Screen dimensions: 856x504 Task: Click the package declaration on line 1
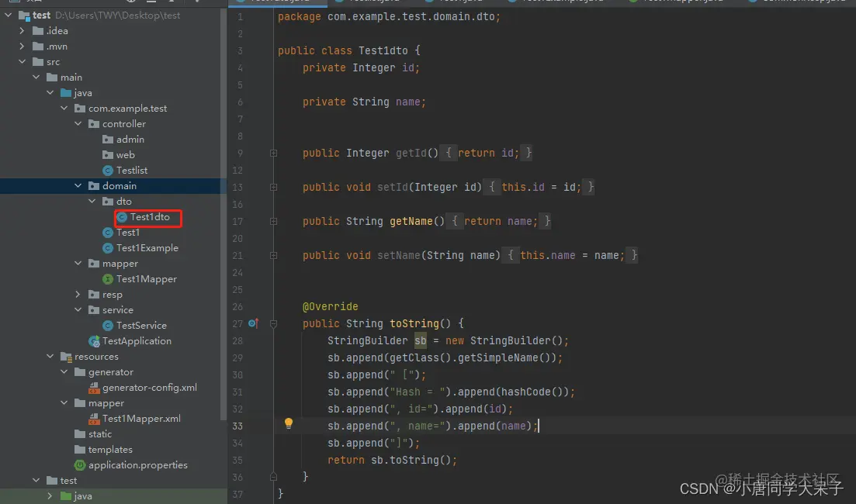tap(389, 17)
